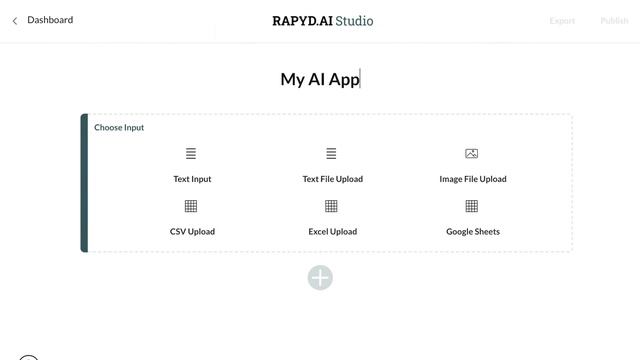Choose the Excel Upload label

(333, 231)
